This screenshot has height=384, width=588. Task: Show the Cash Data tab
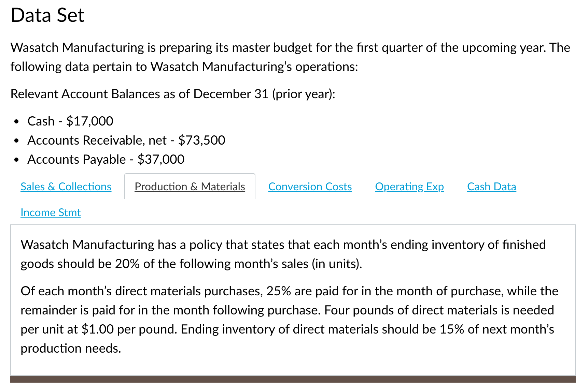(492, 187)
